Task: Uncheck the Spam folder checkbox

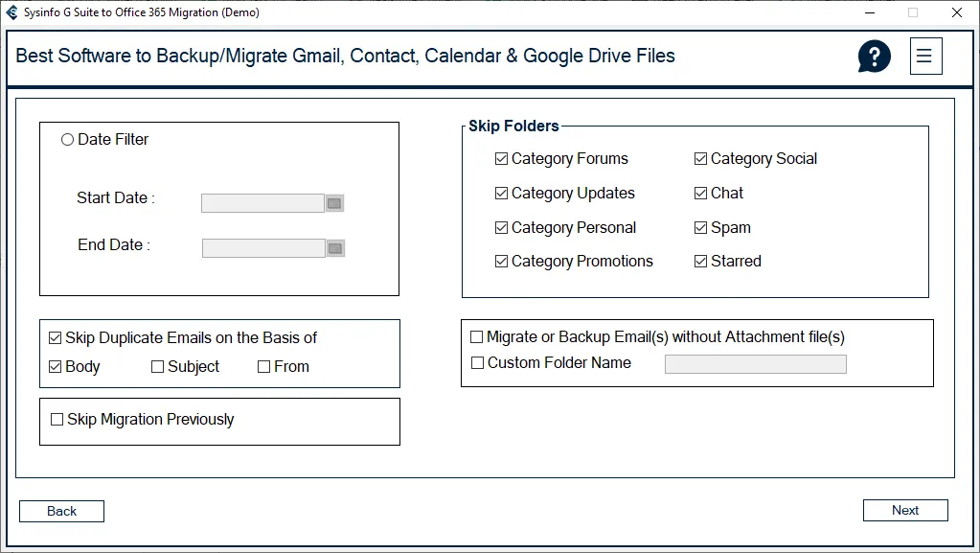Action: (700, 228)
